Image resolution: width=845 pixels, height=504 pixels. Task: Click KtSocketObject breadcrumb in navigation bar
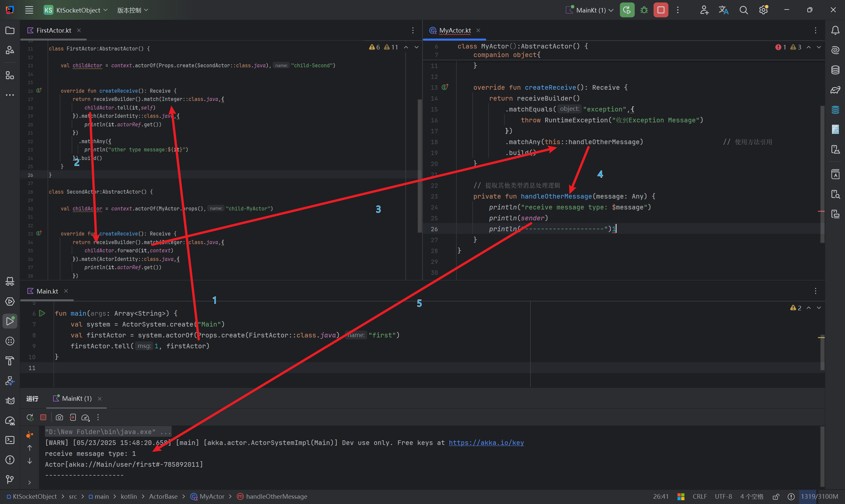coord(32,496)
